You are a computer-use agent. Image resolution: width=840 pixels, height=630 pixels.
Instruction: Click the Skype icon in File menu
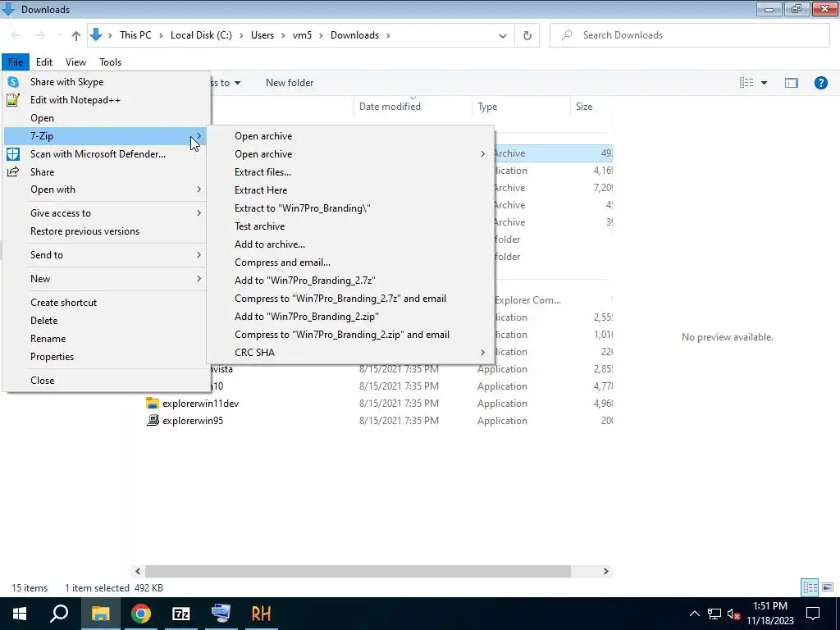tap(13, 82)
